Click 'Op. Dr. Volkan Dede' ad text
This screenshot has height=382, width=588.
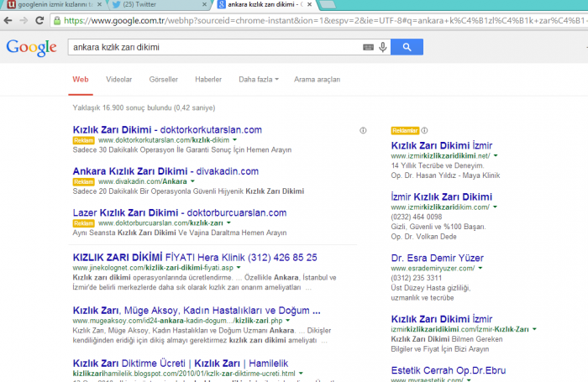[x=423, y=237]
